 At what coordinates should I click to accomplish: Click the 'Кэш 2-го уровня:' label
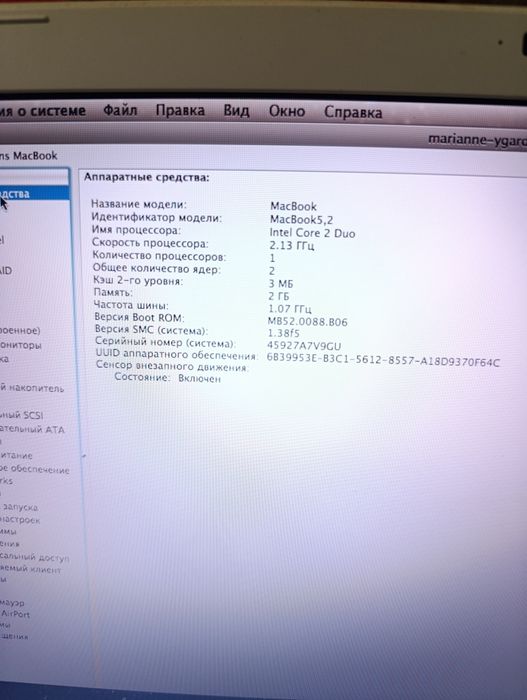pos(138,281)
